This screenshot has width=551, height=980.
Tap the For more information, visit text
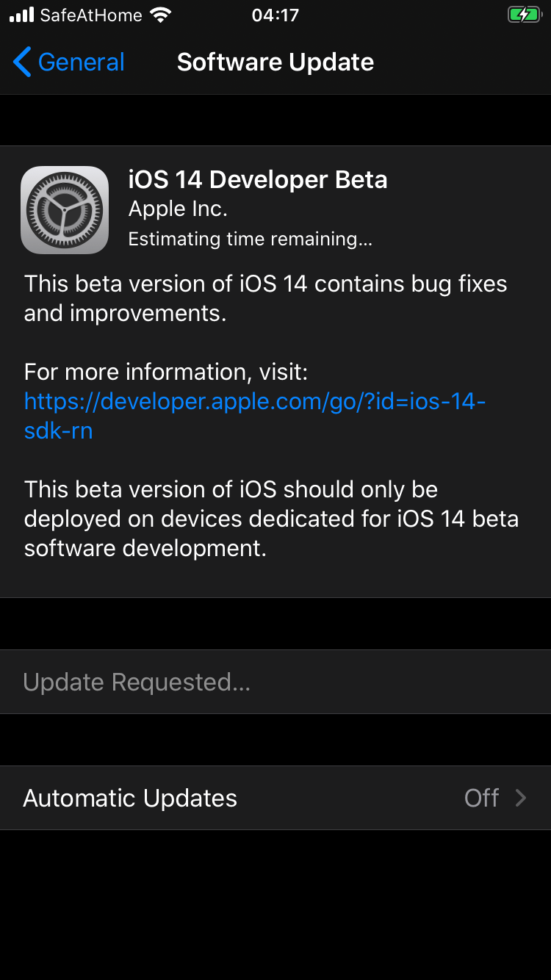click(166, 372)
